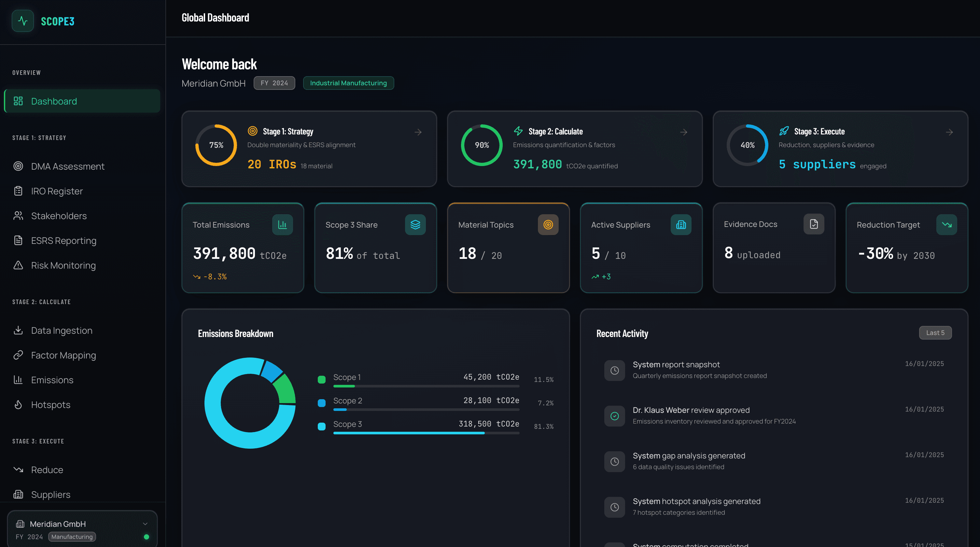Viewport: 980px width, 547px height.
Task: Toggle the company status indicator dot
Action: click(147, 537)
